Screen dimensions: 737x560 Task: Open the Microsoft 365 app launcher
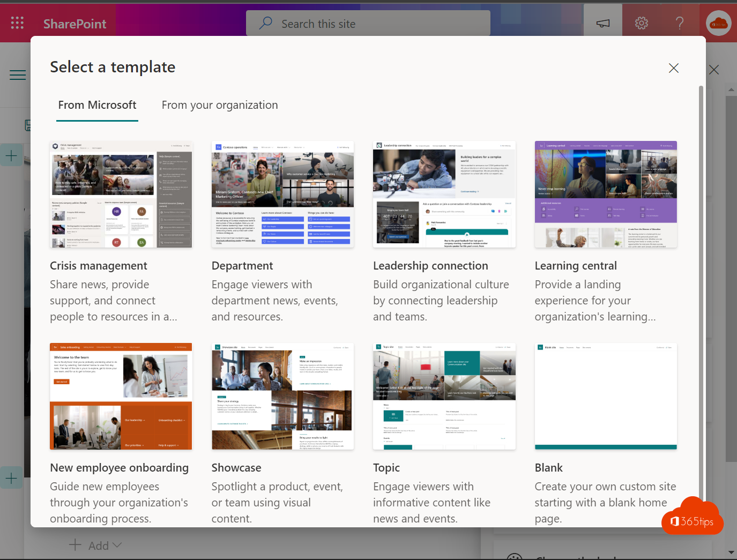pyautogui.click(x=17, y=23)
